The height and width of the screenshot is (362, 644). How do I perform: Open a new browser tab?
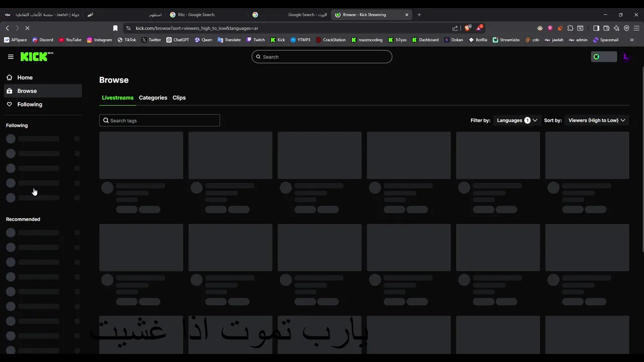(419, 15)
